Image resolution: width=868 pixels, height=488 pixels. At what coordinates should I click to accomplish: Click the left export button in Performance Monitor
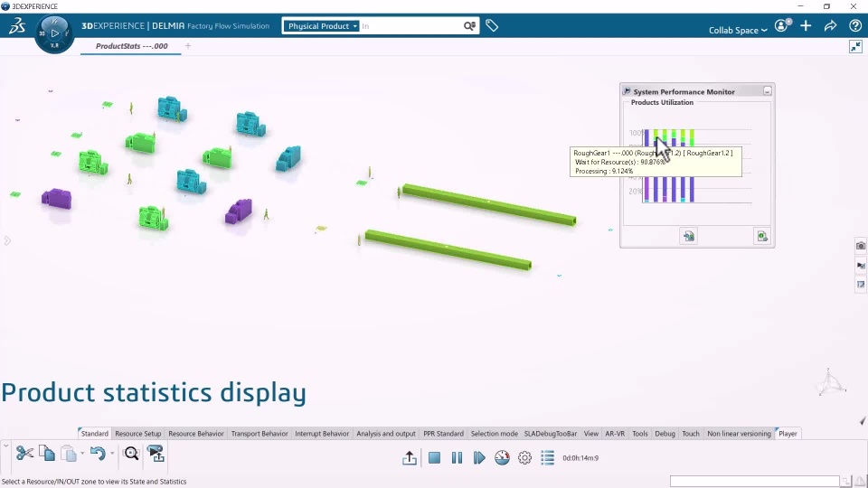pos(689,236)
